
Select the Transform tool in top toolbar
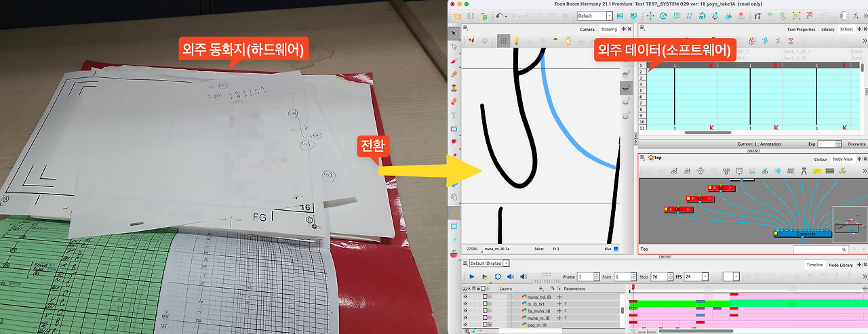point(650,16)
